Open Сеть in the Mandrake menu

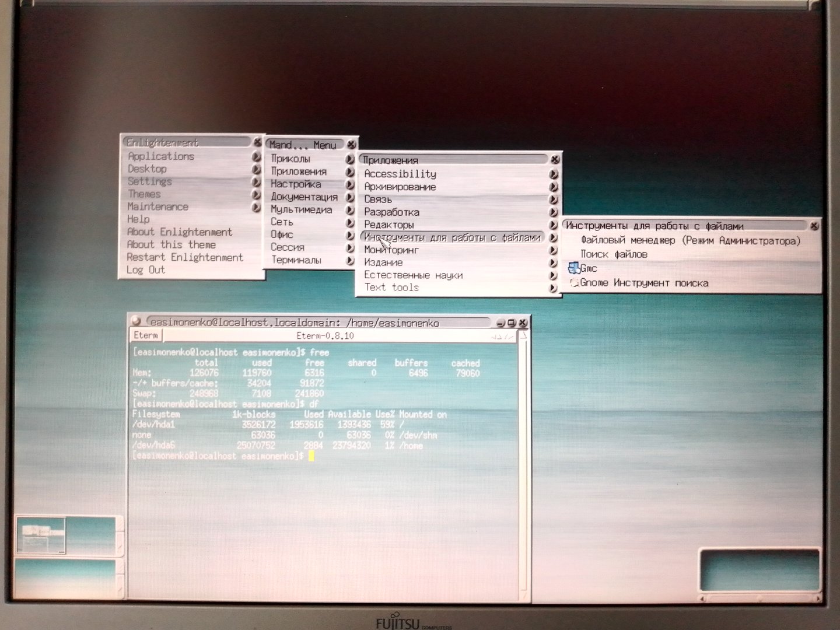pyautogui.click(x=282, y=222)
